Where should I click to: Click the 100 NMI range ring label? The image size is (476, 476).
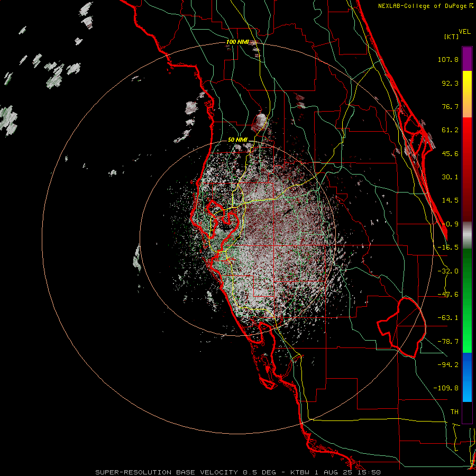coord(237,42)
